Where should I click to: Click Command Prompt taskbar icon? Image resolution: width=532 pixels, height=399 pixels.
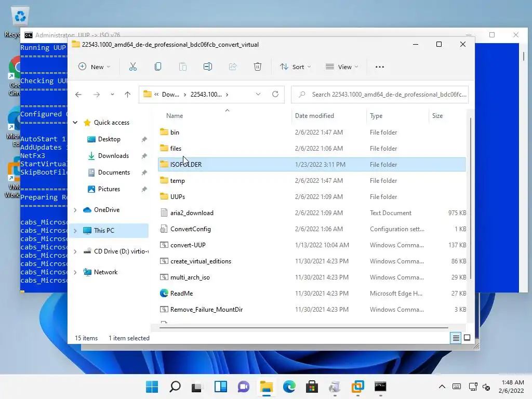coord(380,387)
